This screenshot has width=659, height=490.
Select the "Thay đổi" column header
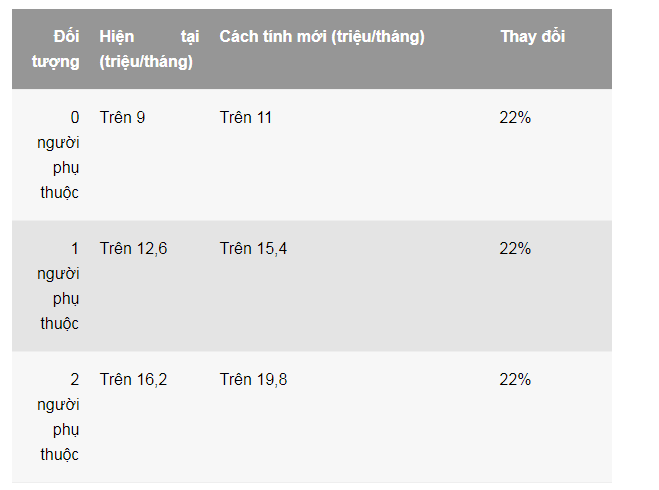tap(532, 37)
